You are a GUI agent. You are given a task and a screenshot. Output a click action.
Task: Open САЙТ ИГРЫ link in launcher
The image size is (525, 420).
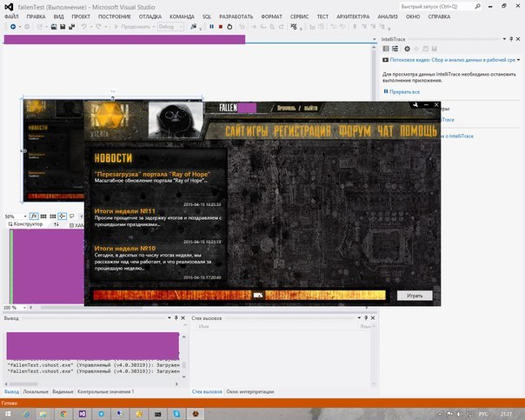click(x=247, y=131)
